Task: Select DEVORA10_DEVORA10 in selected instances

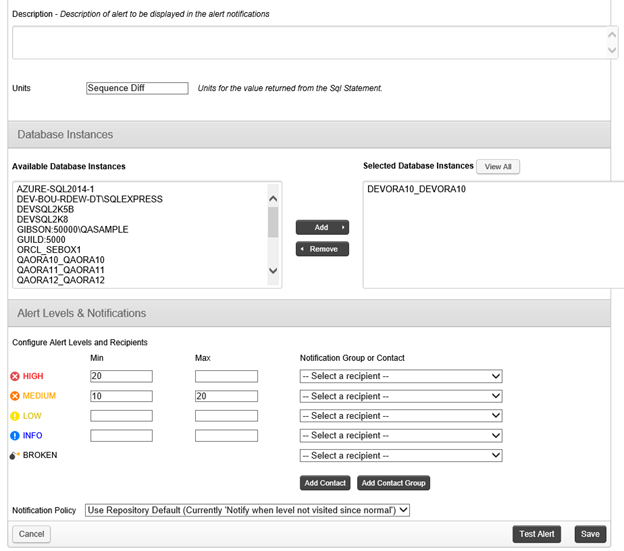Action: [x=416, y=189]
